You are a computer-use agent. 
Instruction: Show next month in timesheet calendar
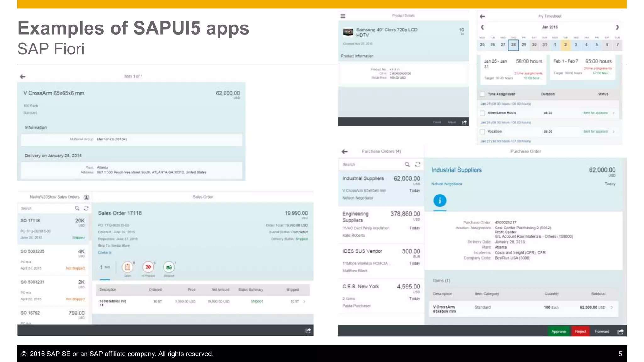coord(617,27)
